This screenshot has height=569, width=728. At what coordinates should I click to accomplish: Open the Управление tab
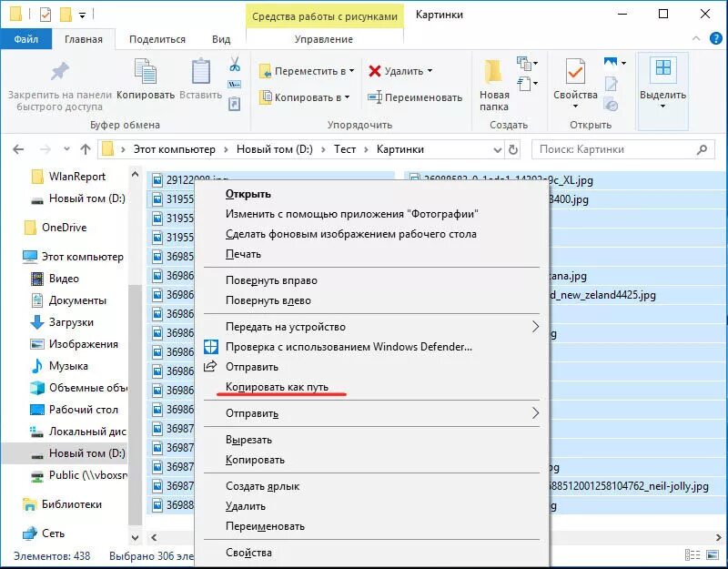point(324,39)
